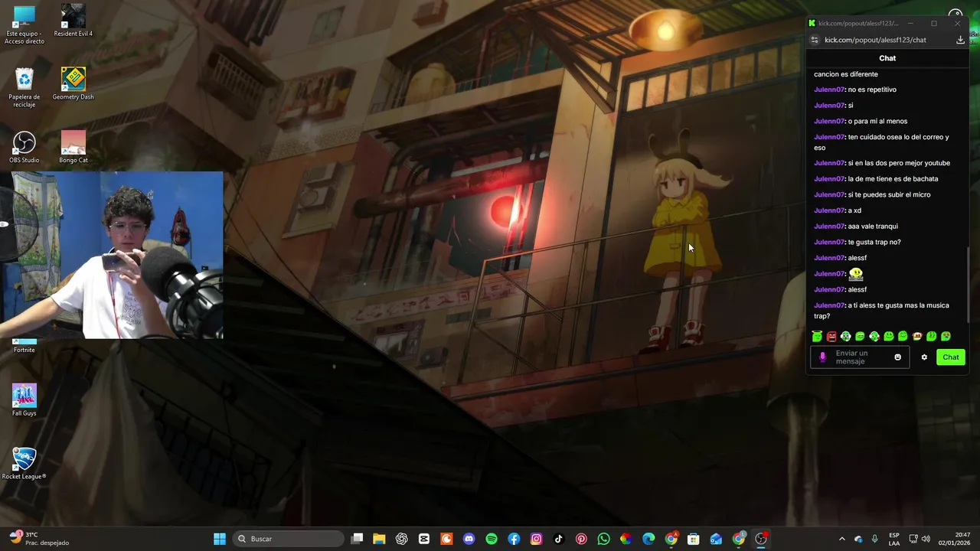Select the kick.com/popout/alessf123/chat address text

[x=875, y=40]
